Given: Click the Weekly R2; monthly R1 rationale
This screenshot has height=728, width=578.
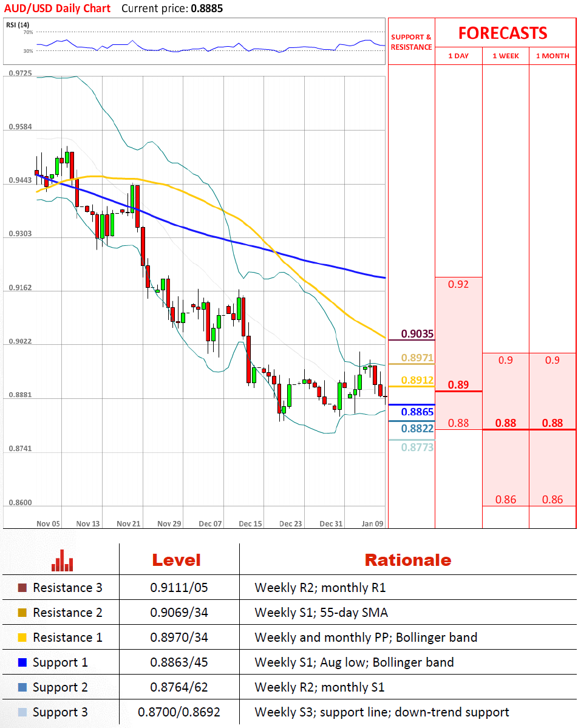Looking at the screenshot, I should 321,588.
